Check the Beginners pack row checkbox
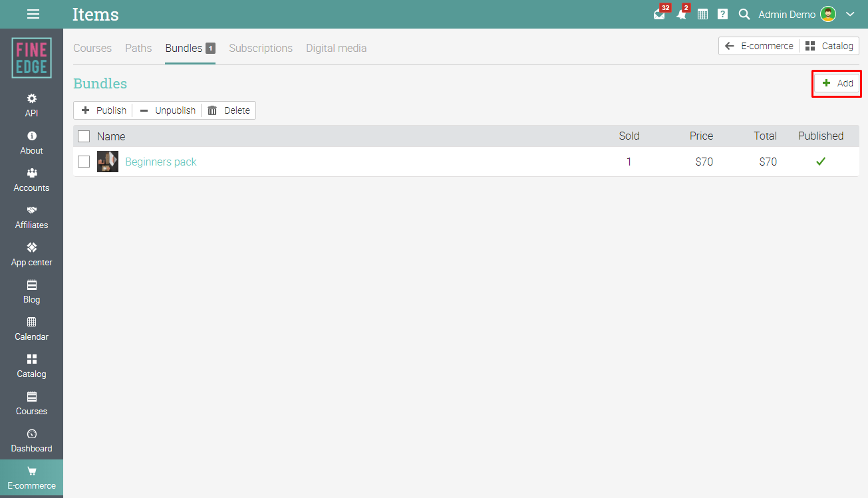The height and width of the screenshot is (498, 868). click(x=84, y=162)
